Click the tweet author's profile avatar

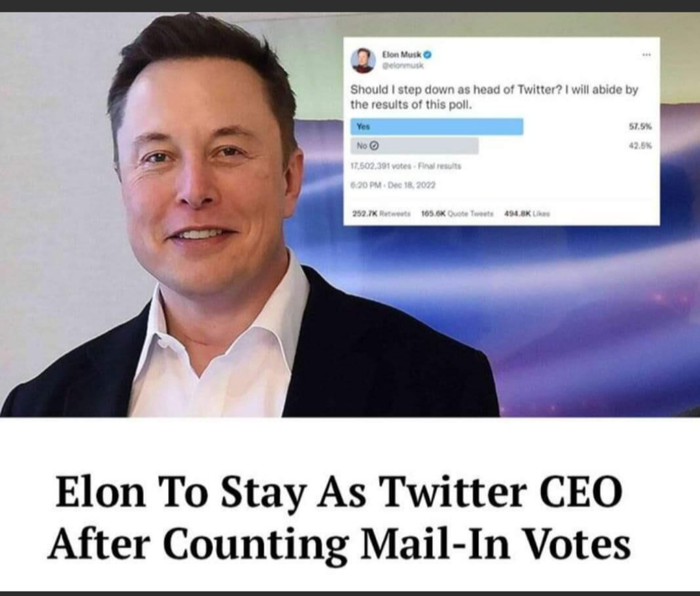tap(363, 60)
